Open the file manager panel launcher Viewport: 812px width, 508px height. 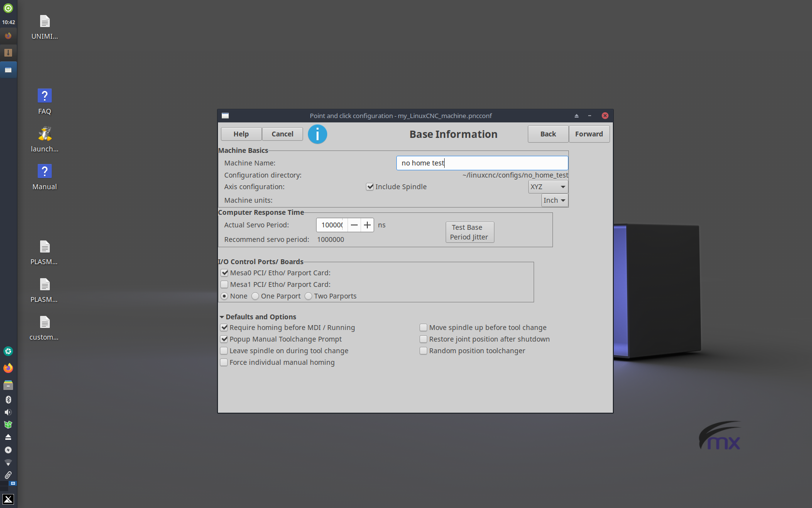click(x=8, y=385)
